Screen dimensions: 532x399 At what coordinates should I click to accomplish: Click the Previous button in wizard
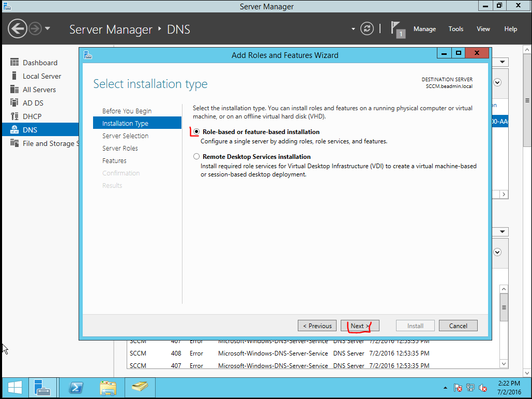click(317, 326)
